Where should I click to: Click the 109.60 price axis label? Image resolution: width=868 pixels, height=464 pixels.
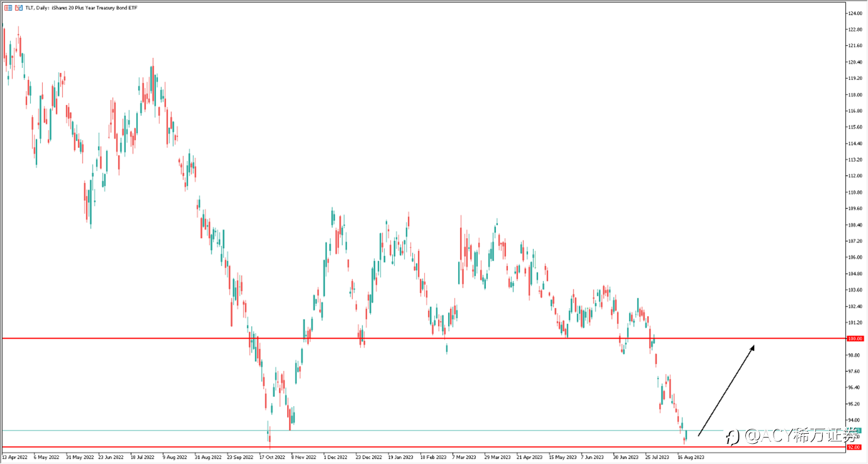click(x=855, y=209)
